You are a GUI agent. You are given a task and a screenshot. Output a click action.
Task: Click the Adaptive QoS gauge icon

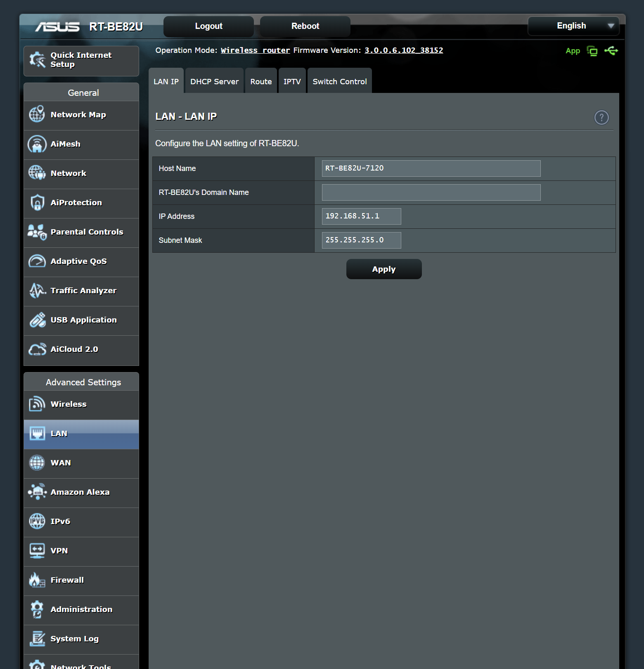click(x=37, y=261)
